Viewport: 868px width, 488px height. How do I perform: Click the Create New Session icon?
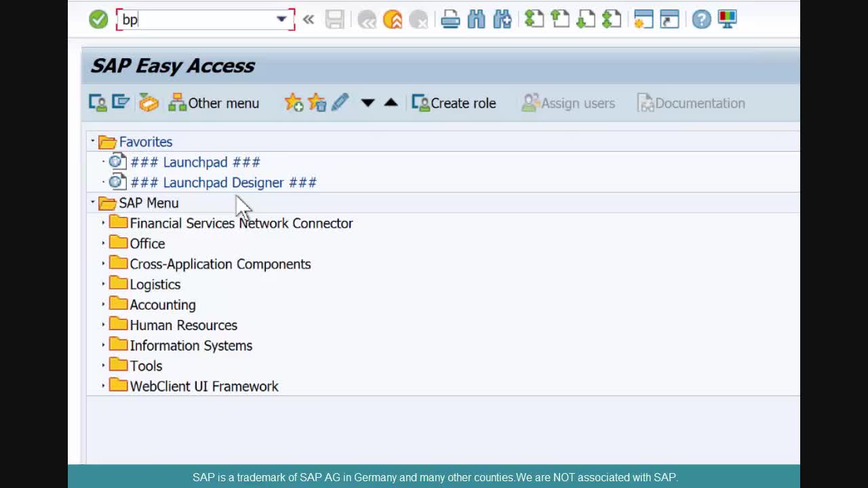(x=644, y=20)
